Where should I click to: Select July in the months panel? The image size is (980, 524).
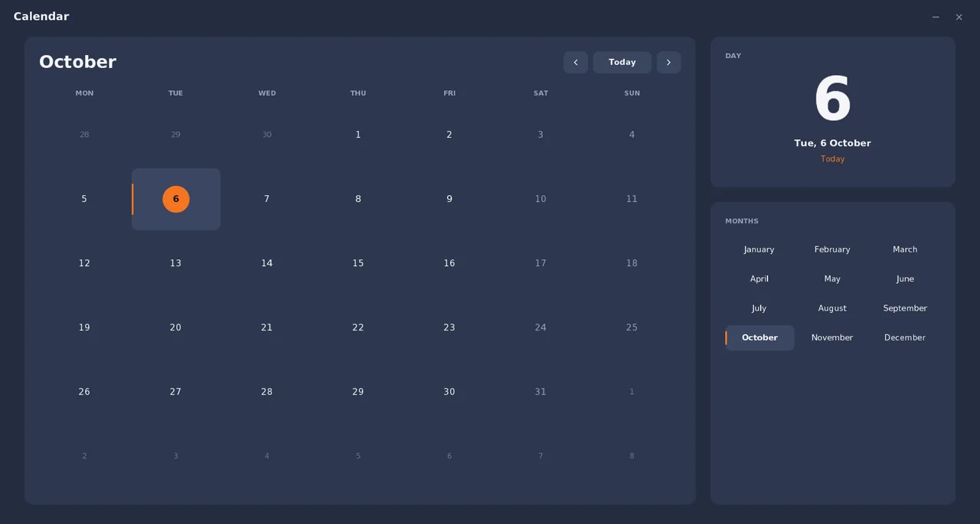(759, 308)
